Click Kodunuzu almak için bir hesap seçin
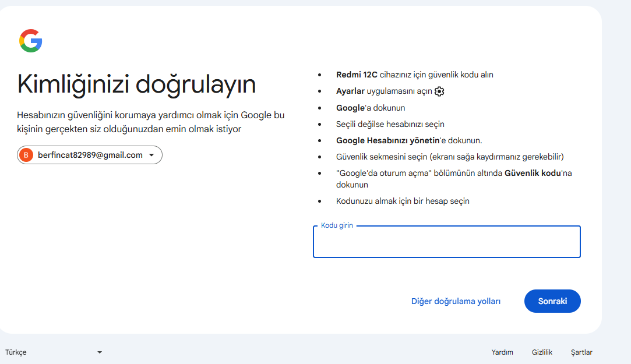 403,201
